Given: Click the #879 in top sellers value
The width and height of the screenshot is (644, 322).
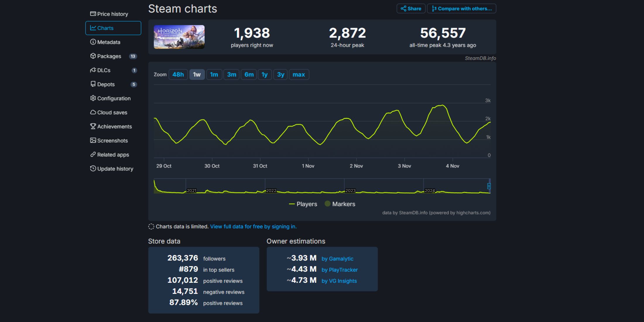Looking at the screenshot, I should pos(189,269).
